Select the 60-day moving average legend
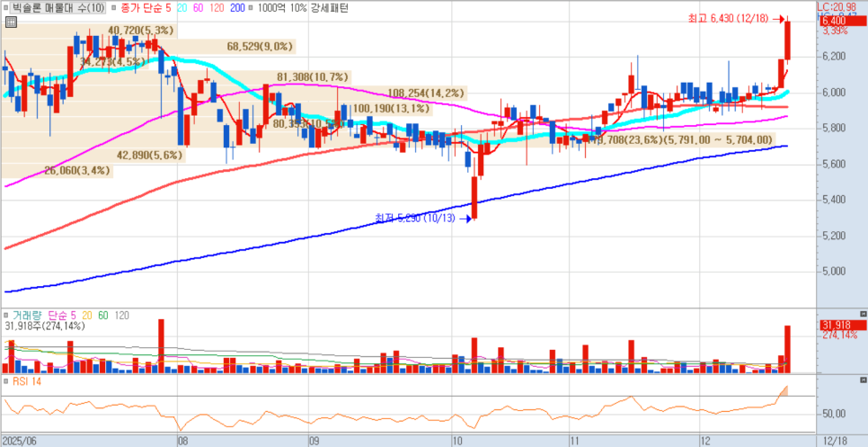This screenshot has width=868, height=447. click(197, 8)
